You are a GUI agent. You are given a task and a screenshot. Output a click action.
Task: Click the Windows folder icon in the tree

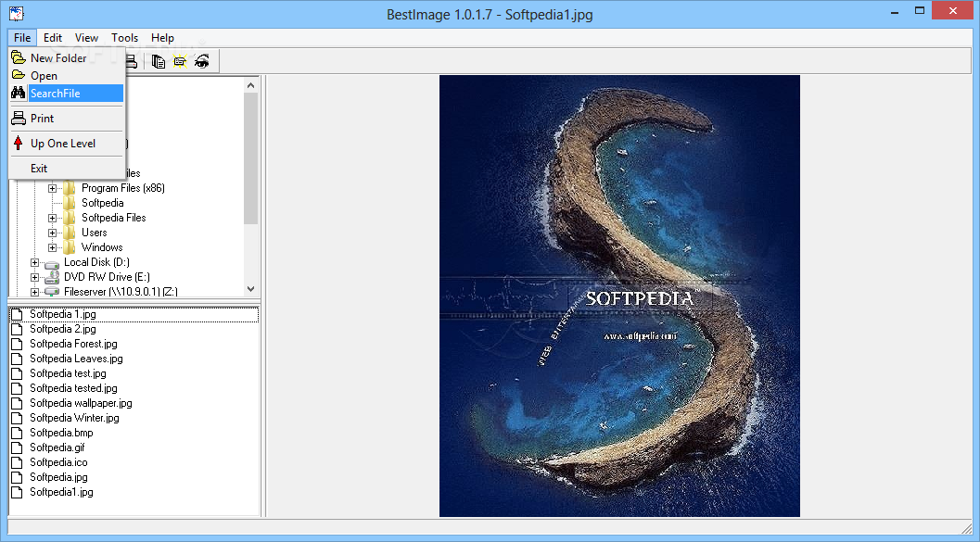pos(70,247)
